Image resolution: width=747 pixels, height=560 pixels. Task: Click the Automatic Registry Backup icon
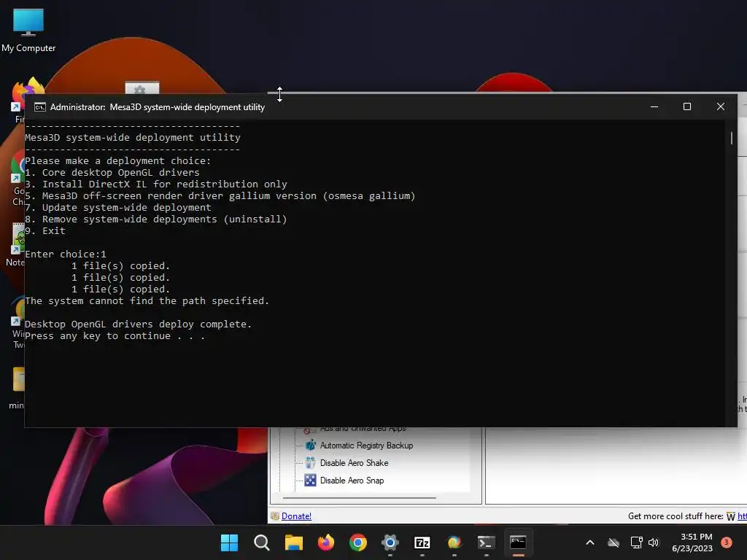point(311,446)
